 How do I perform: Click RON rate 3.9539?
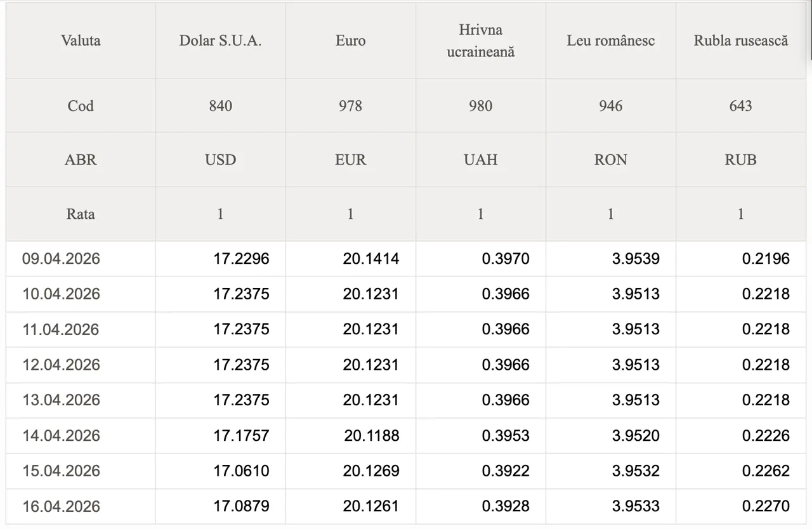point(635,259)
